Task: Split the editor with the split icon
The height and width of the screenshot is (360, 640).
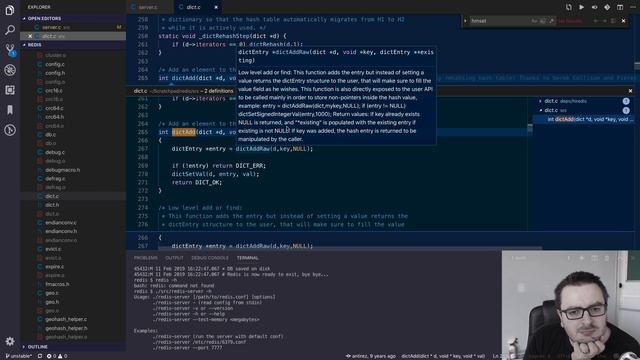Action: point(620,7)
